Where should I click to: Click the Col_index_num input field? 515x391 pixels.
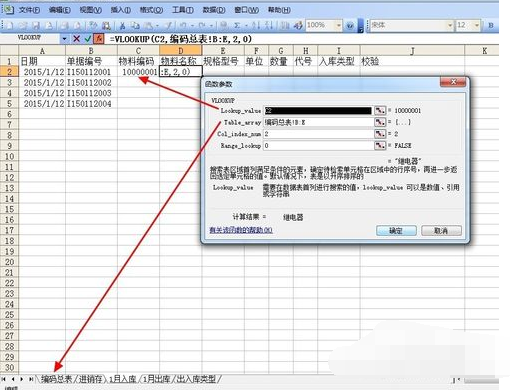point(318,134)
